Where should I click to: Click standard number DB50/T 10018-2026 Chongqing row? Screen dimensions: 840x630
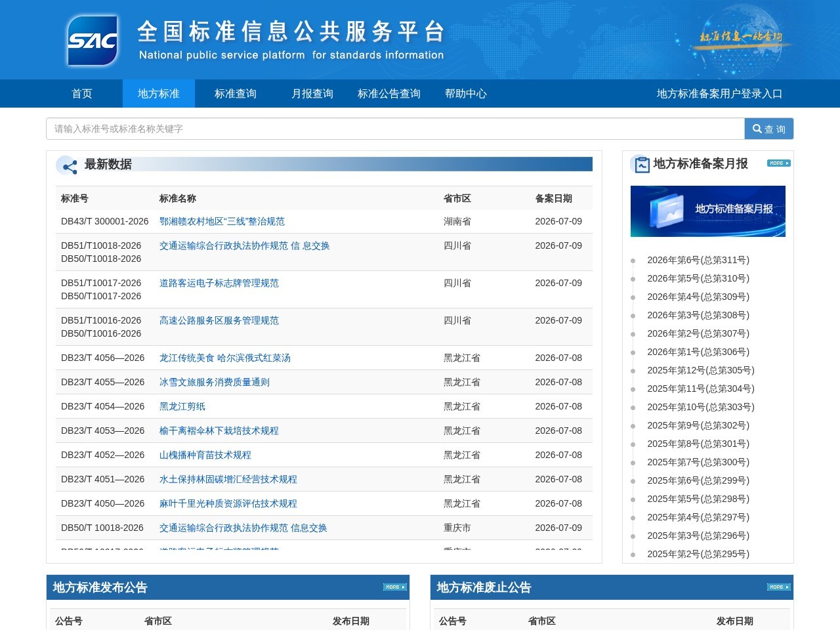point(102,528)
